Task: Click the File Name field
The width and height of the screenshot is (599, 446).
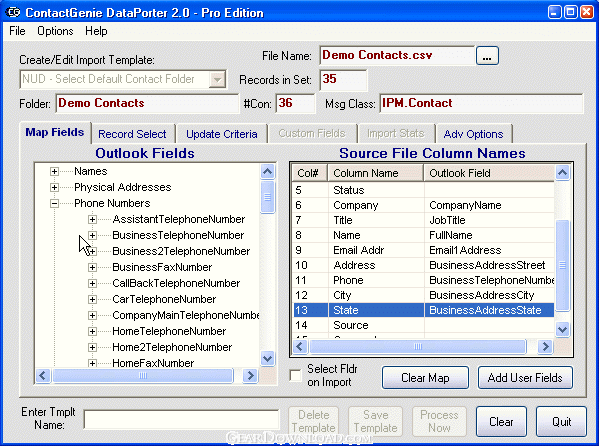Action: 397,56
